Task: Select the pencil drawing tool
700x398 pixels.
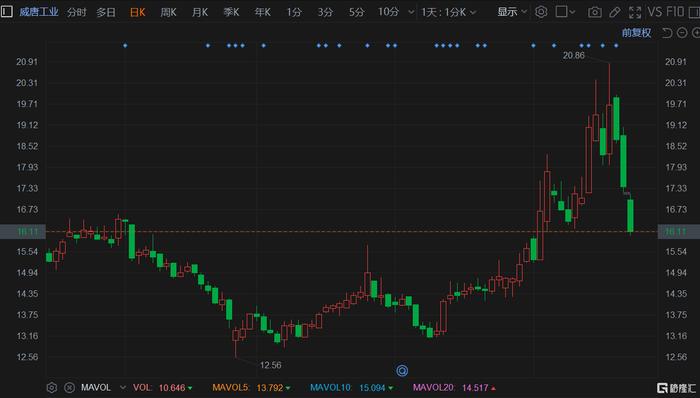Action: pyautogui.click(x=615, y=12)
